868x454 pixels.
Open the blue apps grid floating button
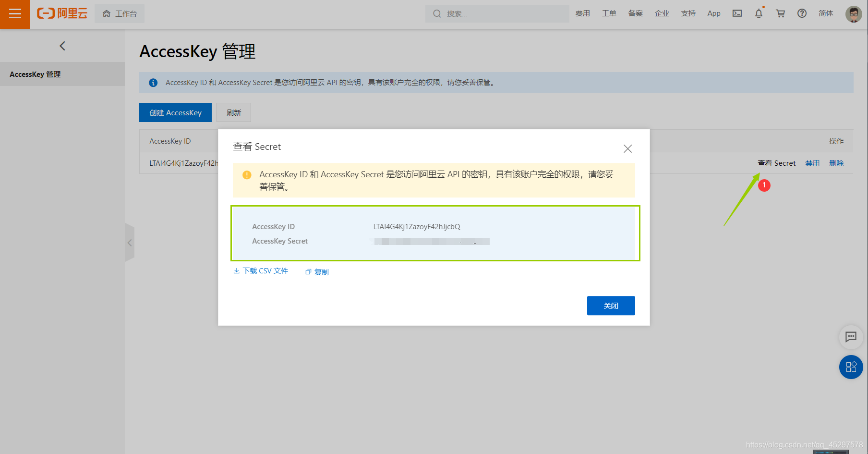[851, 367]
